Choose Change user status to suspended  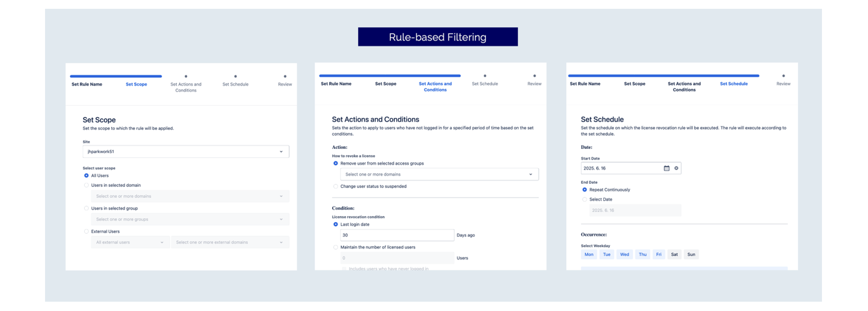click(x=336, y=186)
